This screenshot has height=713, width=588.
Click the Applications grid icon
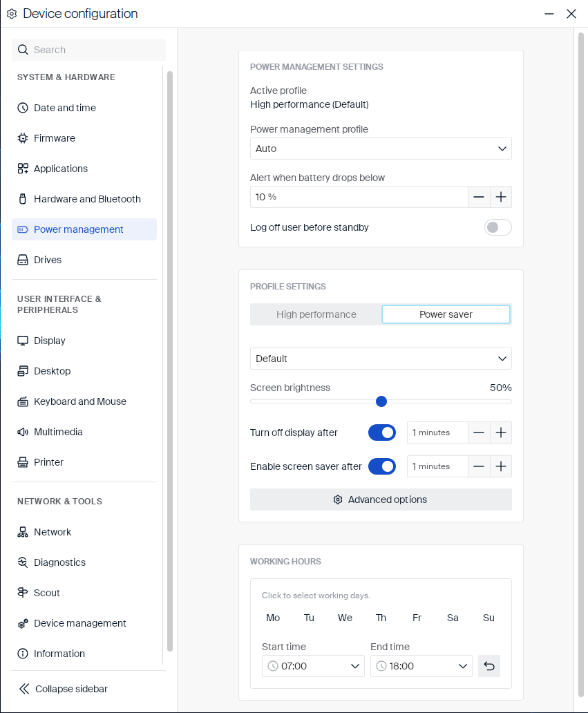coord(23,169)
